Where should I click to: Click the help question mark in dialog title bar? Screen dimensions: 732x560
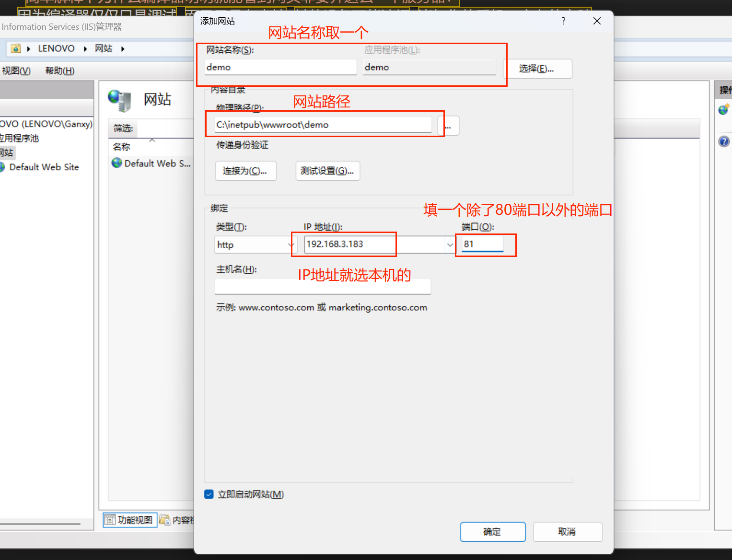563,21
